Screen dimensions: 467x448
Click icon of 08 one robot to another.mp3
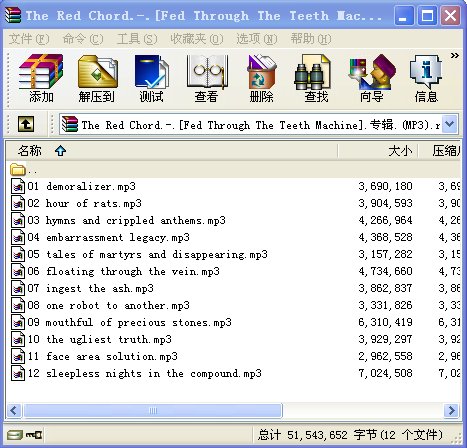tap(18, 305)
